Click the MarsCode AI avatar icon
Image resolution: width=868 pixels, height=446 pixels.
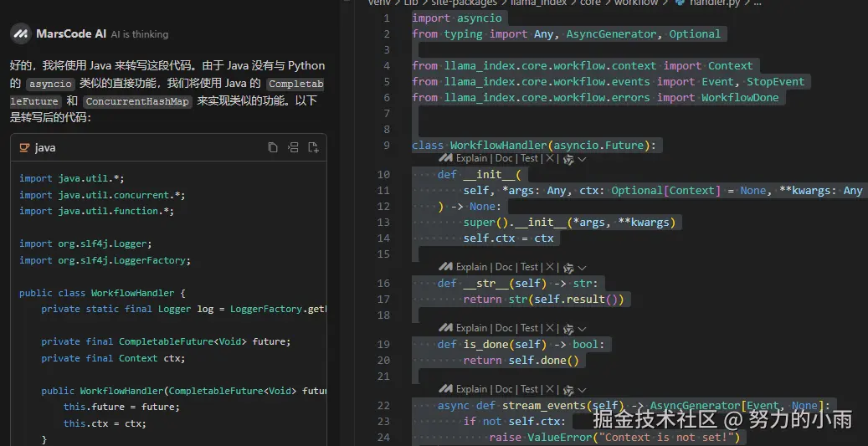(20, 34)
